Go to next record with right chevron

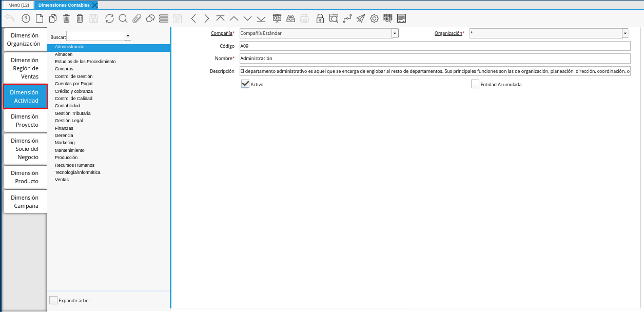[207, 19]
